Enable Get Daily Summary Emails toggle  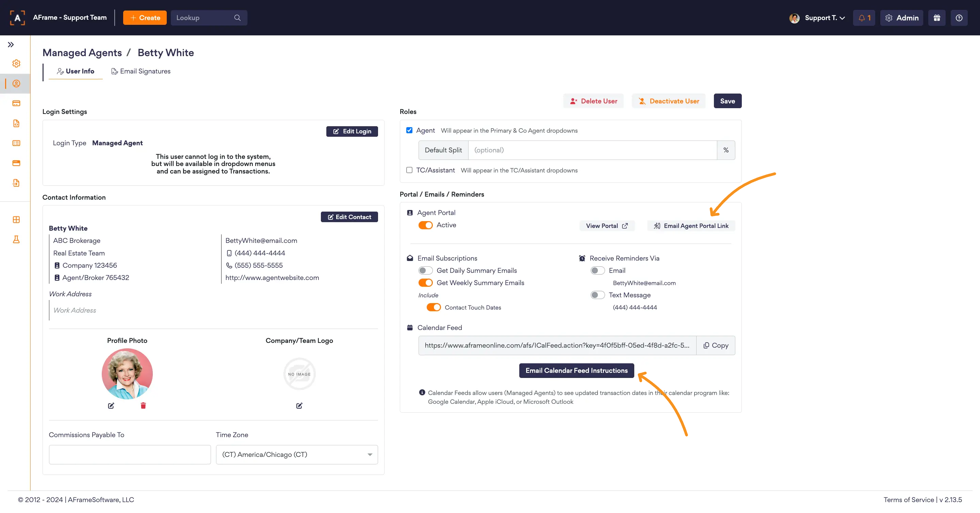click(425, 270)
